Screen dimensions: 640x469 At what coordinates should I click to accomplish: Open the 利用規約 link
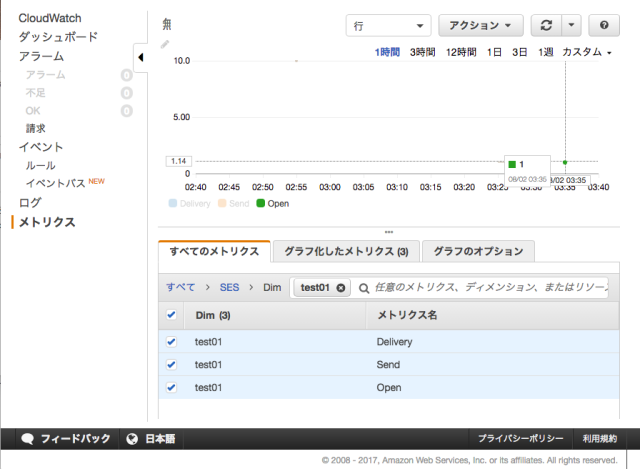click(600, 439)
